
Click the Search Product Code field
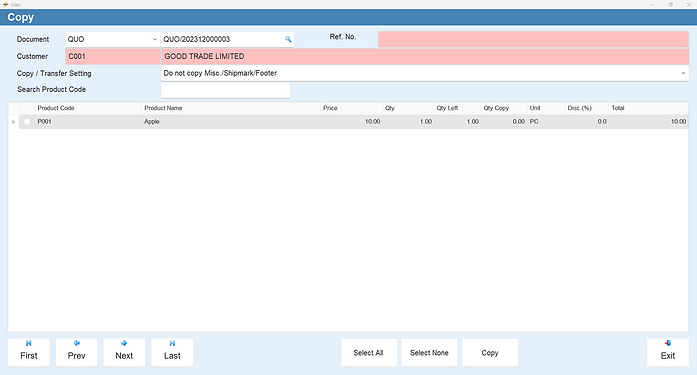click(x=225, y=90)
